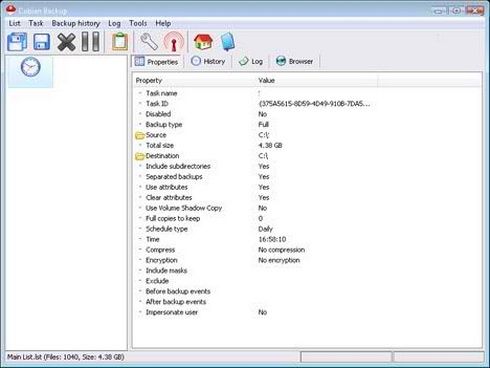The width and height of the screenshot is (490, 368).
Task: Click the 16:58:10 time value
Action: coord(272,239)
